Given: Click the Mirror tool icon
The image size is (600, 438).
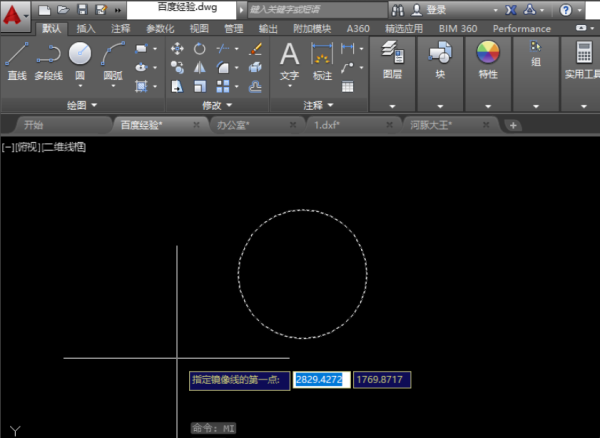Looking at the screenshot, I should pyautogui.click(x=199, y=67).
